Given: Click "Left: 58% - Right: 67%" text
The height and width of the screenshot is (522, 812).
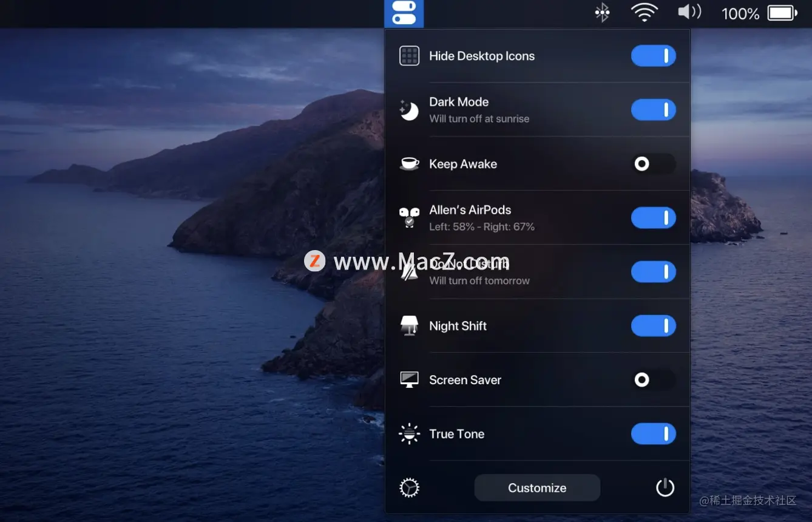Looking at the screenshot, I should coord(482,227).
